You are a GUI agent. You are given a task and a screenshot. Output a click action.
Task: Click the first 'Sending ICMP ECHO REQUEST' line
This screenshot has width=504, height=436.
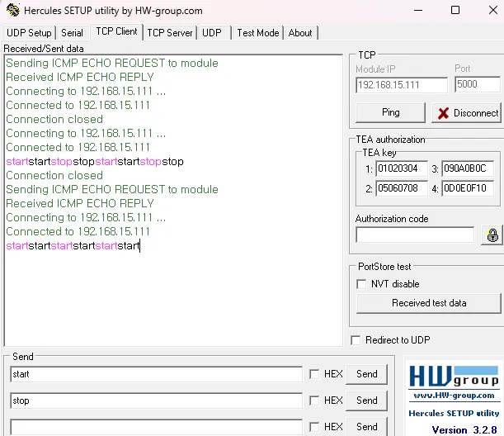pos(112,63)
